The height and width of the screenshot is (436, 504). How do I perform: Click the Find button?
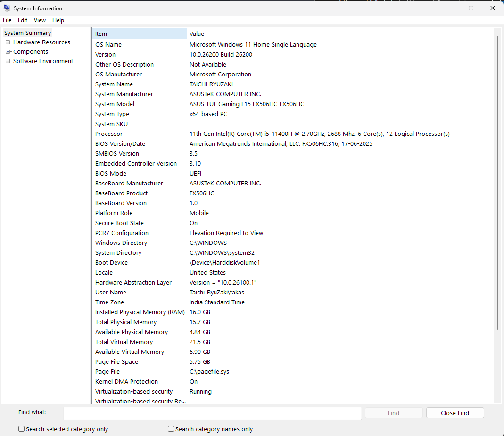[393, 413]
